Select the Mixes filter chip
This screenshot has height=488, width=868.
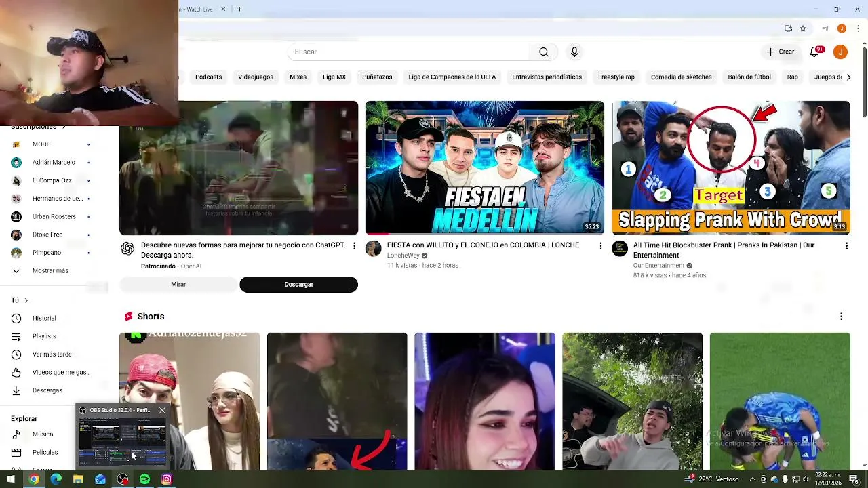point(298,77)
